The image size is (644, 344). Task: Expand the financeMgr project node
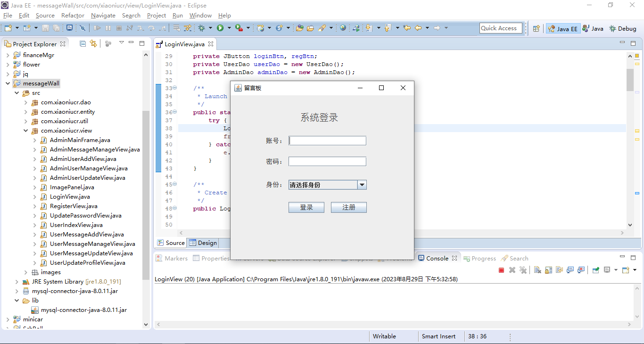[x=8, y=55]
